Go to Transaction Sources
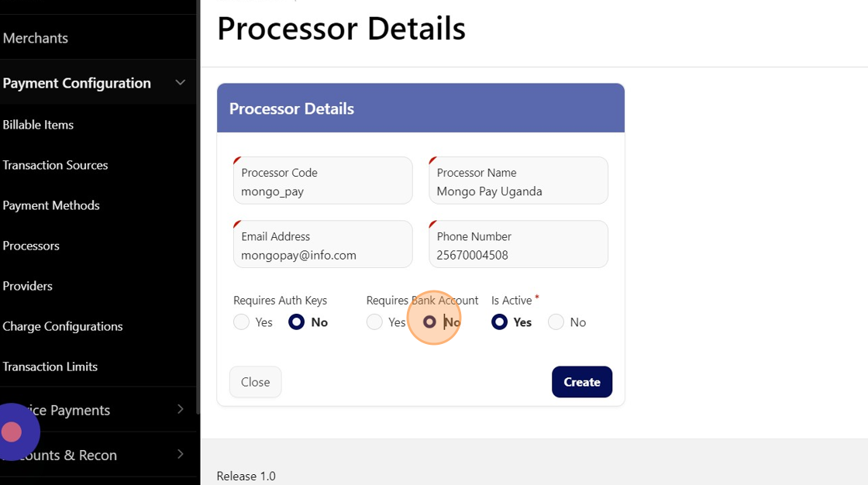The width and height of the screenshot is (868, 485). [x=55, y=165]
